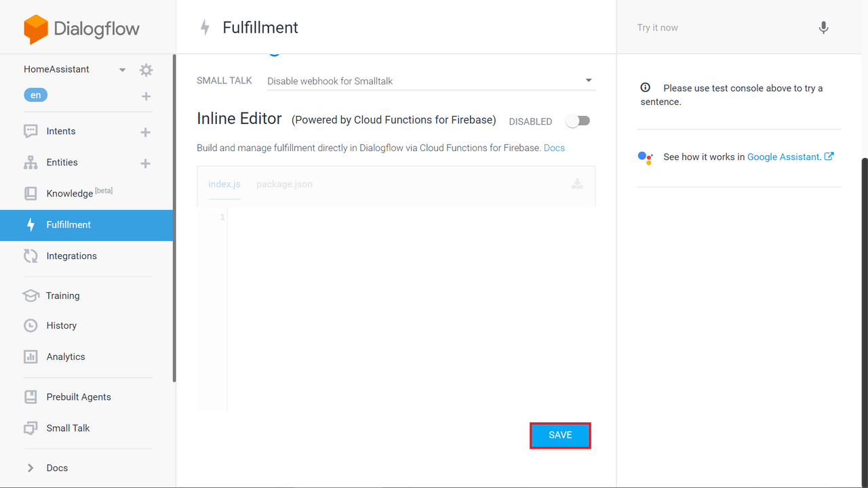
Task: Click the microphone icon in the test console
Action: point(823,28)
